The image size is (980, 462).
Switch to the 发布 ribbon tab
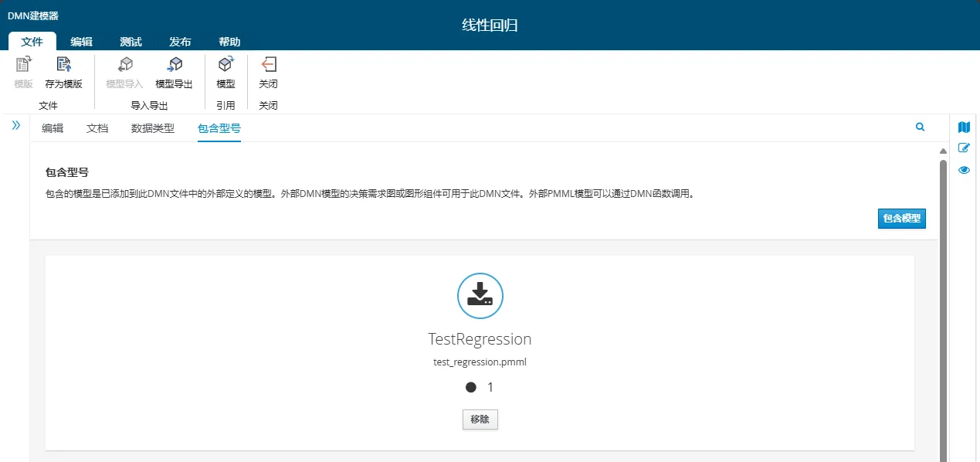[x=180, y=42]
